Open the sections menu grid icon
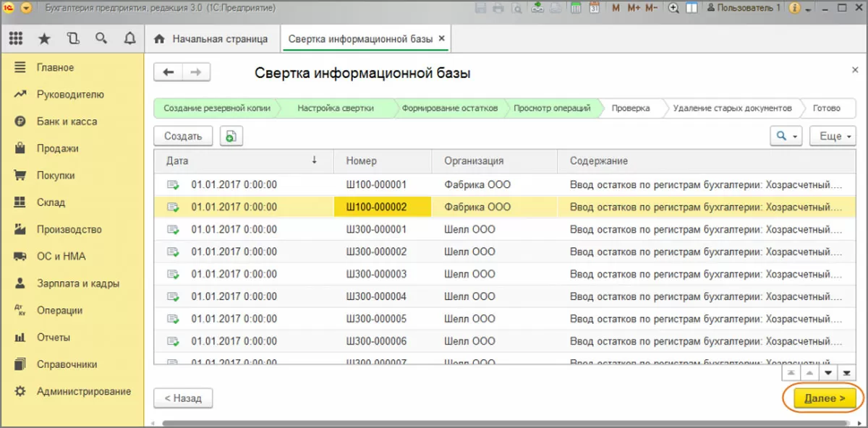868x428 pixels. [x=15, y=38]
